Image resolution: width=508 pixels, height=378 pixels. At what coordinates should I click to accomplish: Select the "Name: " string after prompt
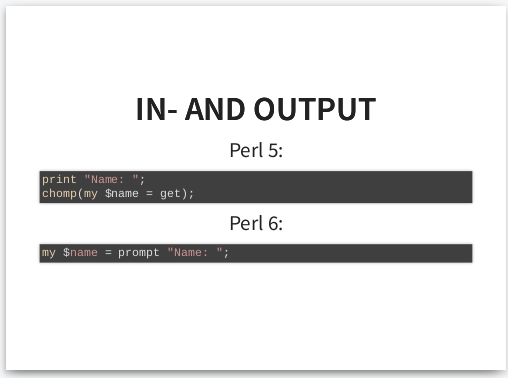tap(195, 252)
